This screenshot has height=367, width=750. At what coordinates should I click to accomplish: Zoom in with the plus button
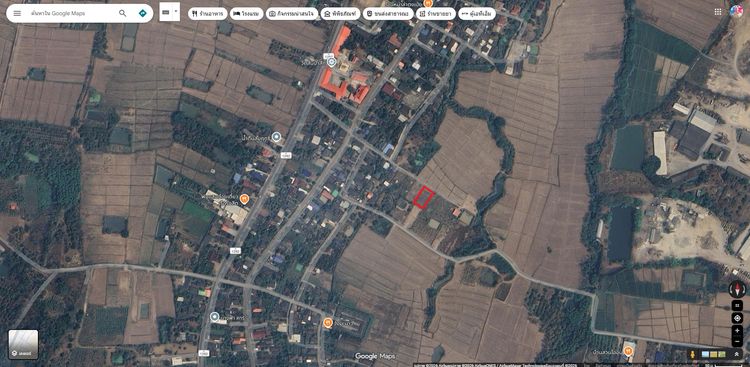point(737,331)
